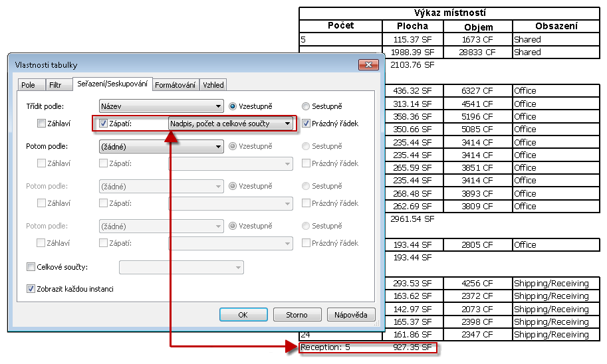Check the Celkové součty checkbox
Viewport: 607px width, 364px height.
[x=31, y=267]
